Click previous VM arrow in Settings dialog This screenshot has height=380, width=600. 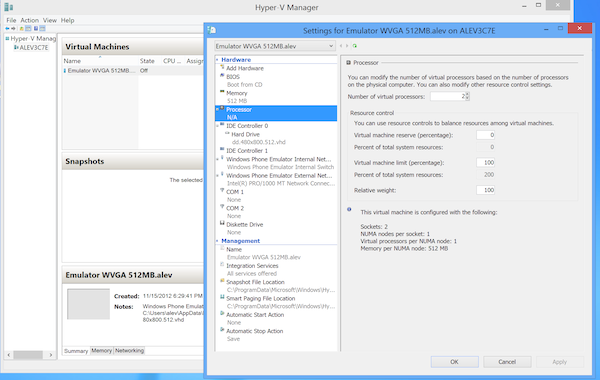point(341,46)
